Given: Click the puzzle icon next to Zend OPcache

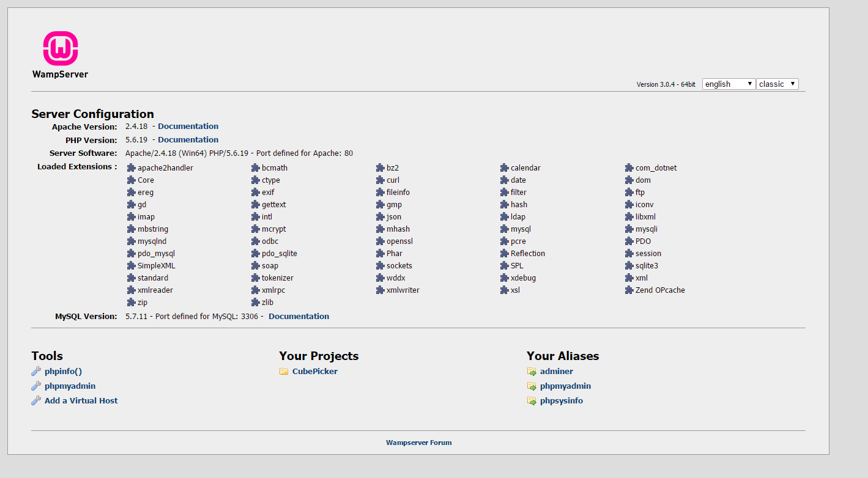Looking at the screenshot, I should coord(629,290).
